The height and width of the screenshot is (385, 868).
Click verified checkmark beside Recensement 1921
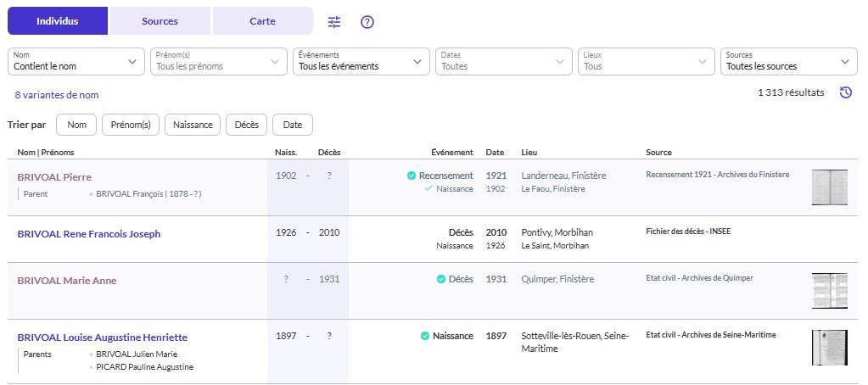(412, 176)
